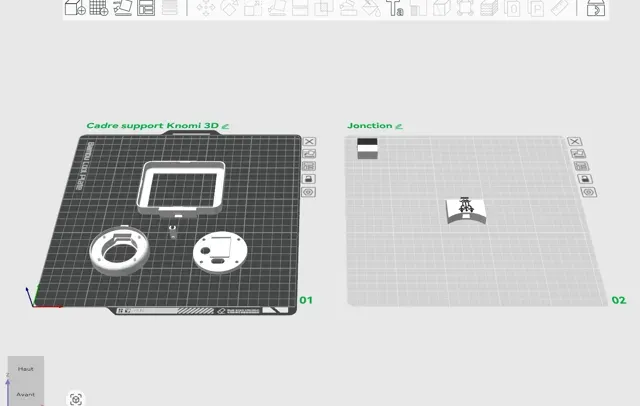Screen dimensions: 640x406
Task: Select the ruler Measure tool
Action: tap(560, 7)
